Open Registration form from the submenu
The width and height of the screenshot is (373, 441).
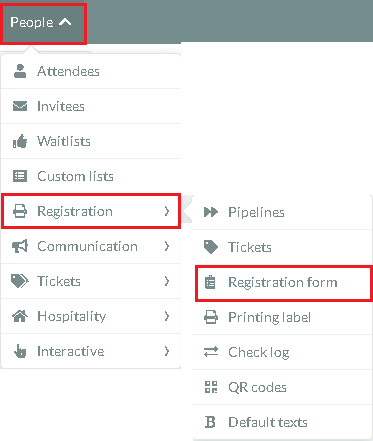(283, 283)
